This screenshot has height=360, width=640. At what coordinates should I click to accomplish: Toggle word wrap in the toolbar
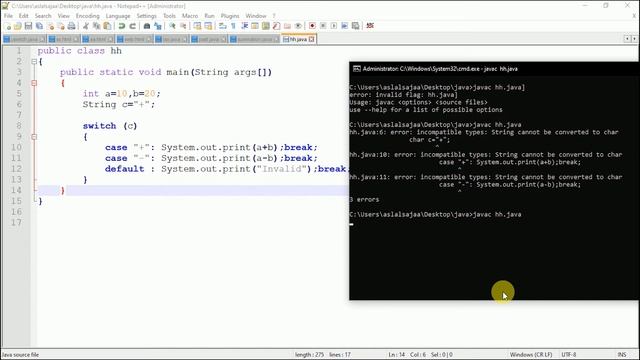(222, 26)
